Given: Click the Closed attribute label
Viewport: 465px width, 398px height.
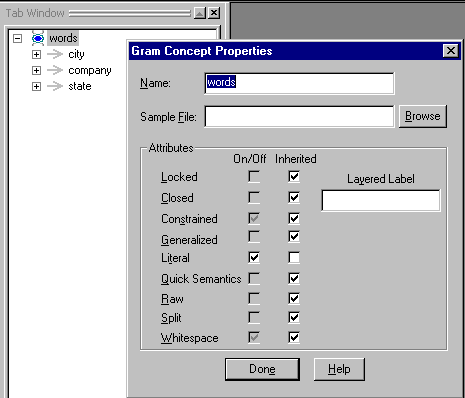Looking at the screenshot, I should click(x=177, y=198).
